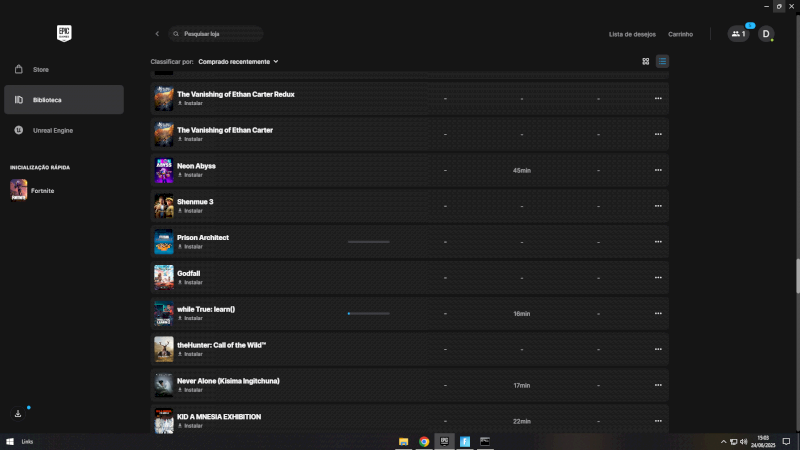The image size is (800, 450).
Task: Install Neon Abyss
Action: point(190,174)
